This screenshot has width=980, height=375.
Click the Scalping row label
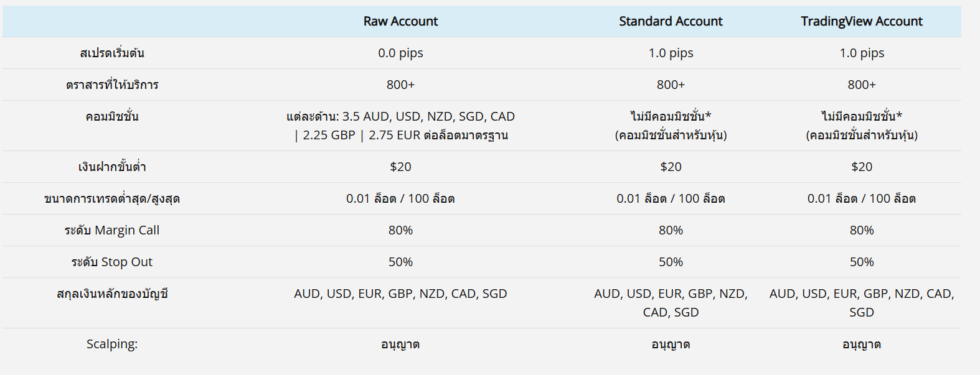click(112, 344)
